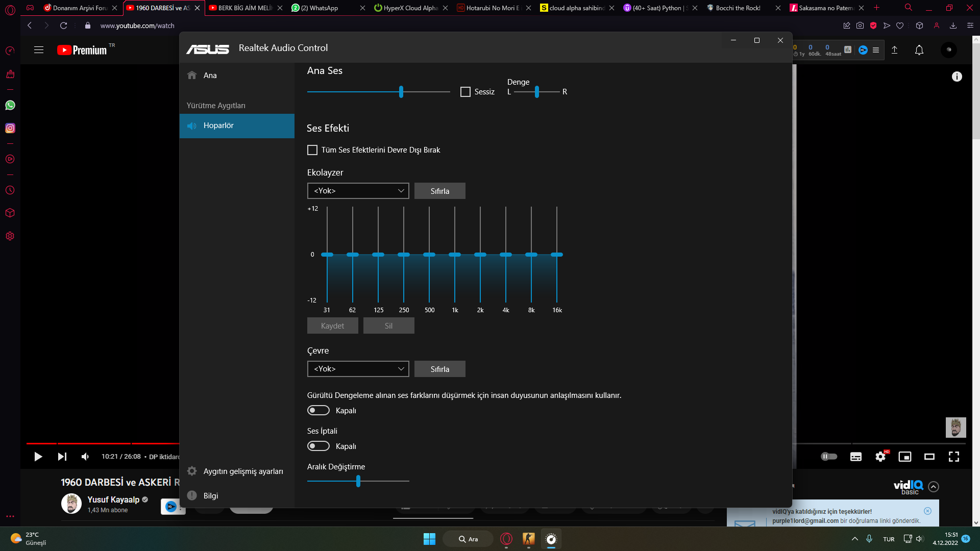Image resolution: width=980 pixels, height=551 pixels.
Task: Enter fullscreen mode in the player
Action: pos(953,457)
